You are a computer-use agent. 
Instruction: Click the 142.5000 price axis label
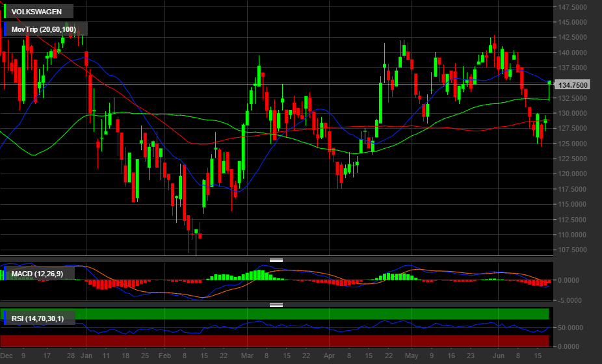(573, 37)
